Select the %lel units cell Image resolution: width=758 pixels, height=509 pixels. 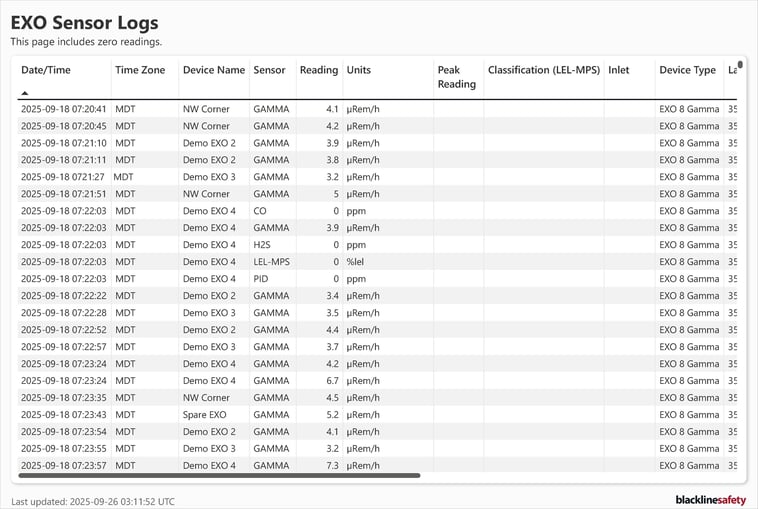point(357,261)
